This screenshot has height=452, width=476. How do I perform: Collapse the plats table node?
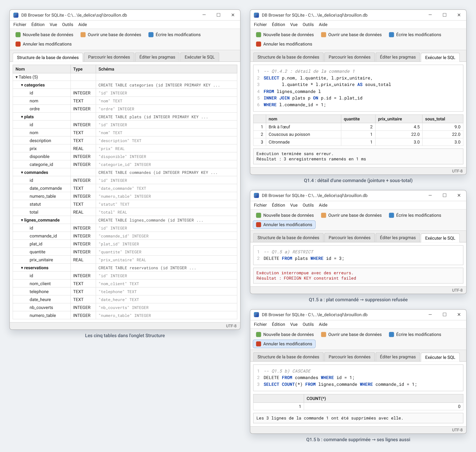pos(22,117)
